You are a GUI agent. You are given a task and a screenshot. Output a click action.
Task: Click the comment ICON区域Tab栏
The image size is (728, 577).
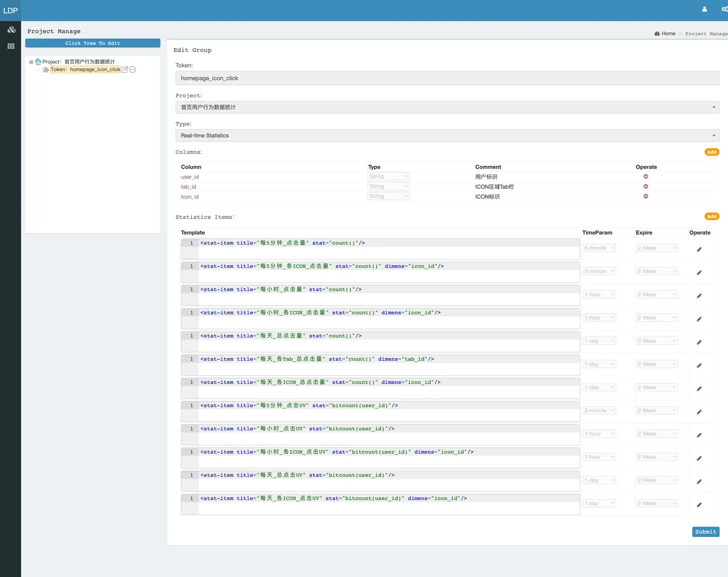point(495,187)
